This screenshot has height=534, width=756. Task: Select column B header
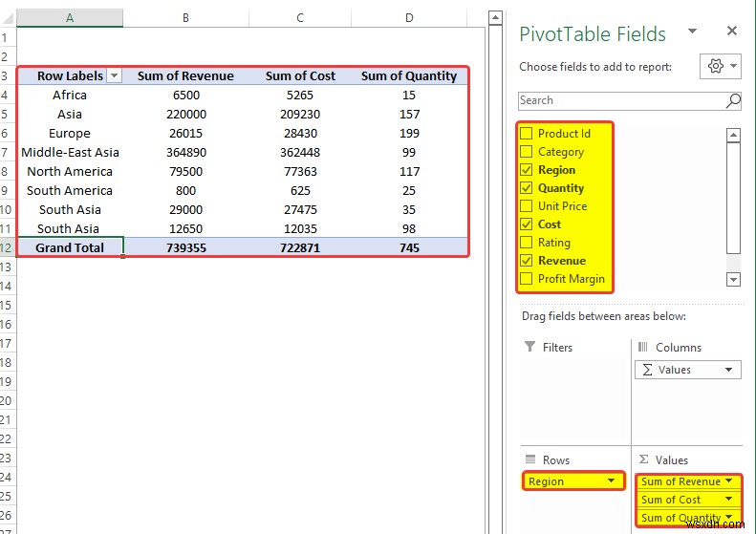tap(185, 18)
